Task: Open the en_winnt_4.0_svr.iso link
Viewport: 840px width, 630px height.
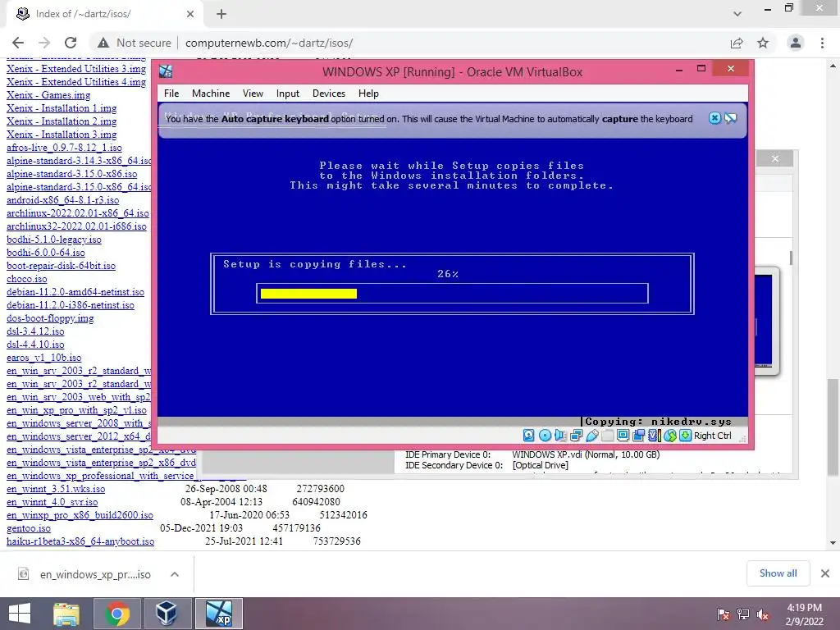Action: point(52,502)
